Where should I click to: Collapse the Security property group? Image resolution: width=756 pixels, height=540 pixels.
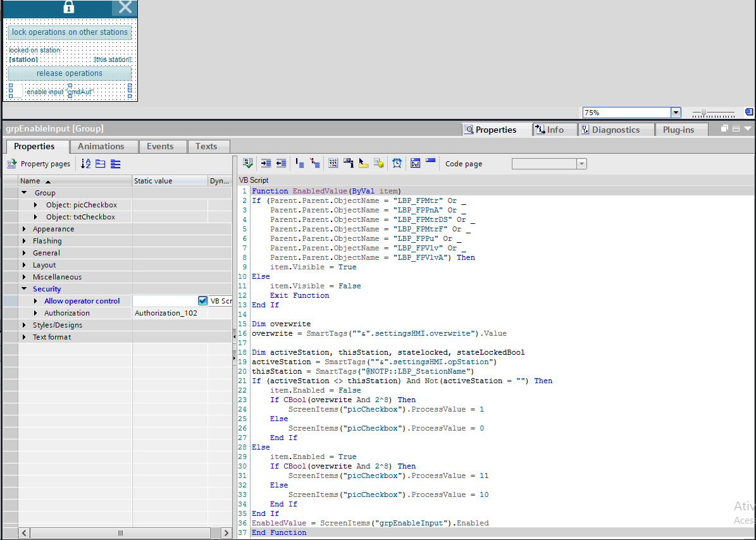(25, 289)
